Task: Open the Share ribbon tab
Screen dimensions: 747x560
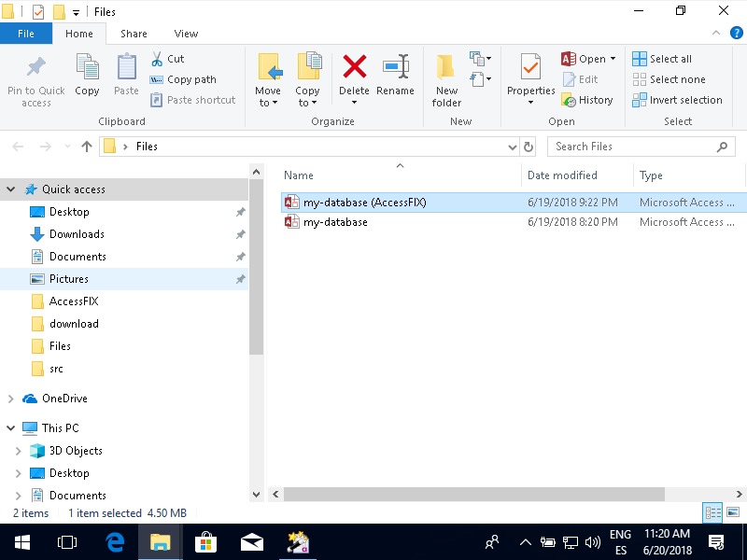Action: 134,34
